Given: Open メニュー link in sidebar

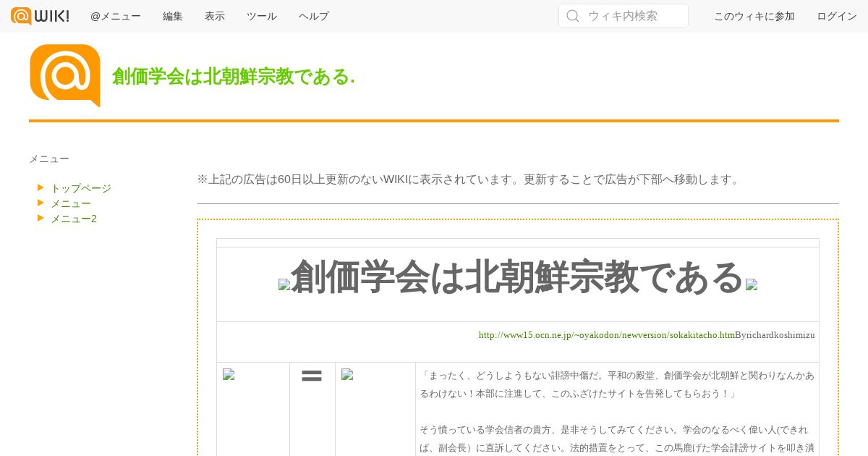Looking at the screenshot, I should pyautogui.click(x=71, y=203).
